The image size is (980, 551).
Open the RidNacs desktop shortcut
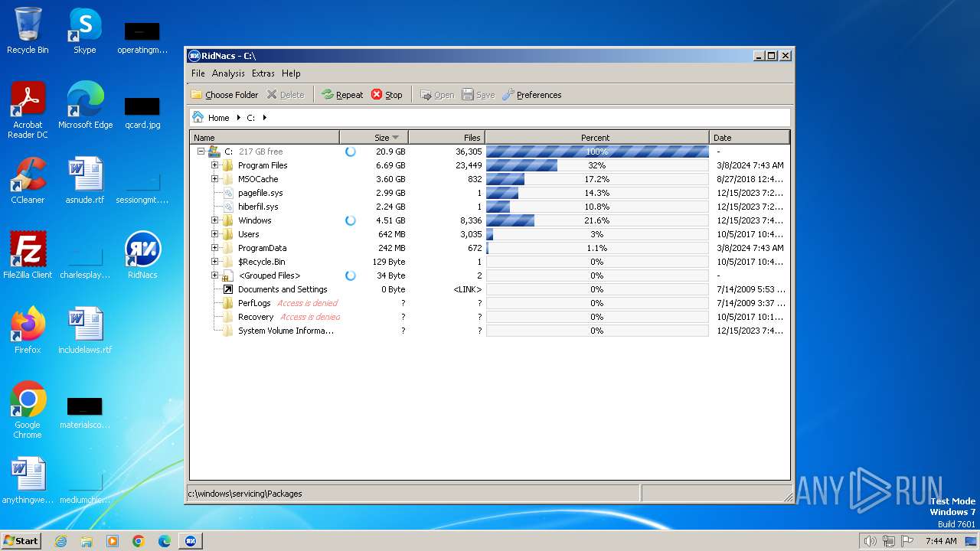[142, 256]
